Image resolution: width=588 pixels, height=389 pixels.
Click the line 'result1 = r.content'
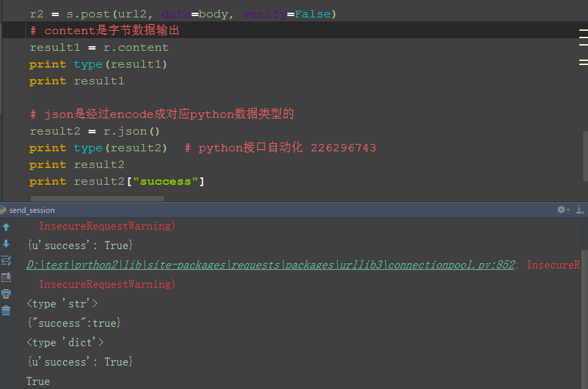pos(99,48)
